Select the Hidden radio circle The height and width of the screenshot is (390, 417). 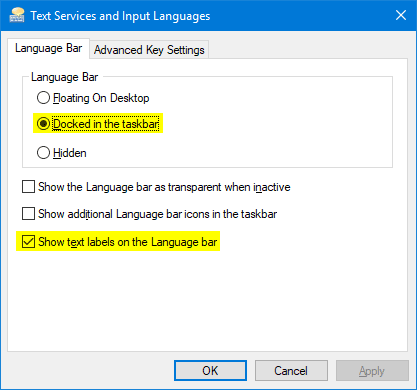tap(43, 153)
